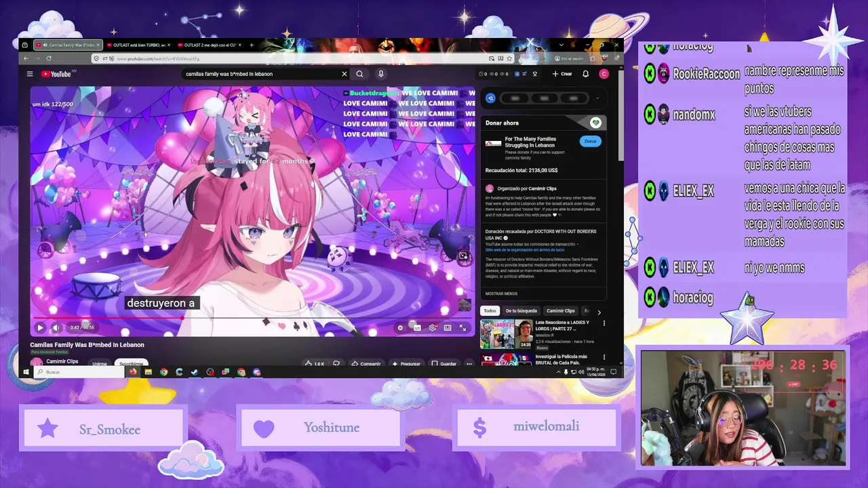Go back with the browser back arrow
868x488 pixels.
pos(26,58)
